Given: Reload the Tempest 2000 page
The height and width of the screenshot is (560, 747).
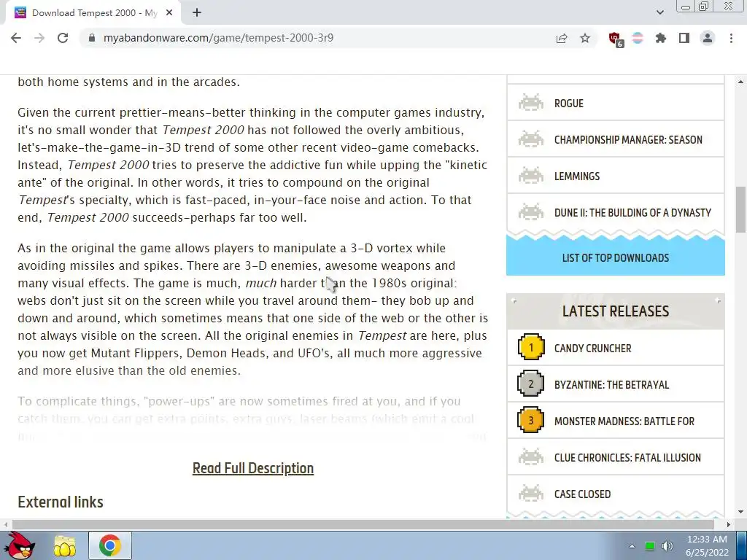Looking at the screenshot, I should [63, 38].
